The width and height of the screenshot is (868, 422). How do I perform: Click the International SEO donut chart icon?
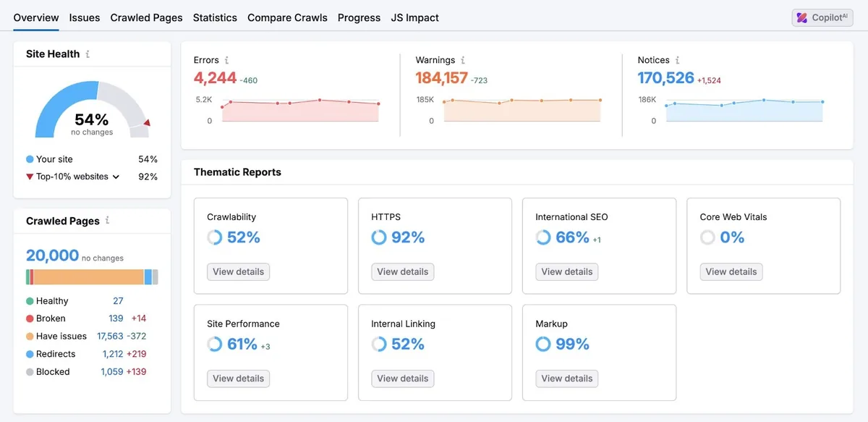tap(543, 237)
